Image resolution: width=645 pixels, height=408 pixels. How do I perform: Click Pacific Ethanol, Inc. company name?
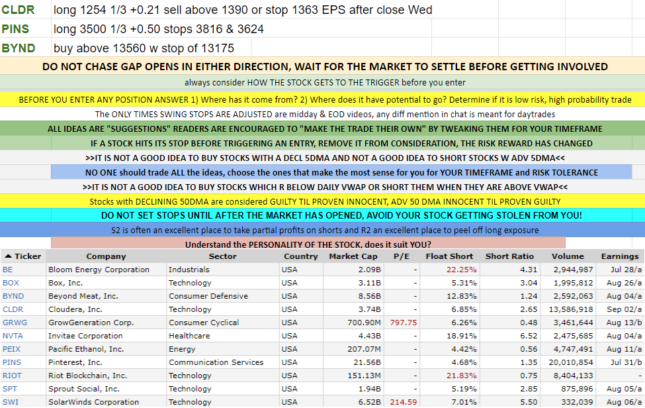pos(86,349)
